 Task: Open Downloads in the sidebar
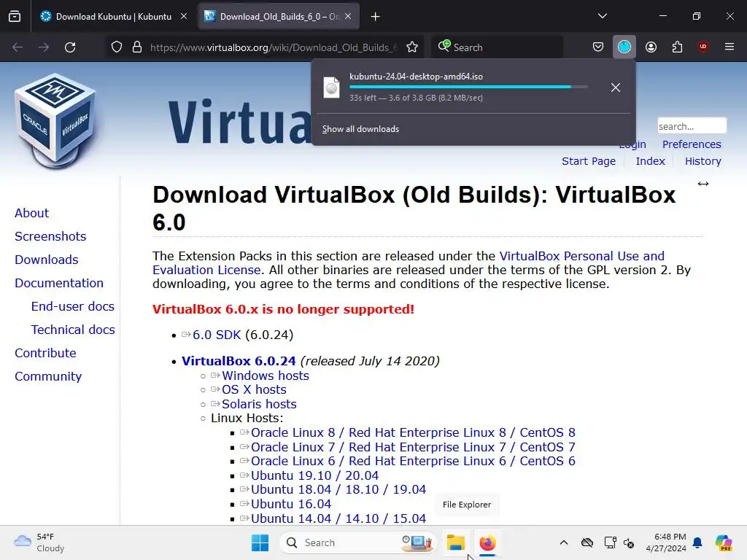tap(46, 260)
